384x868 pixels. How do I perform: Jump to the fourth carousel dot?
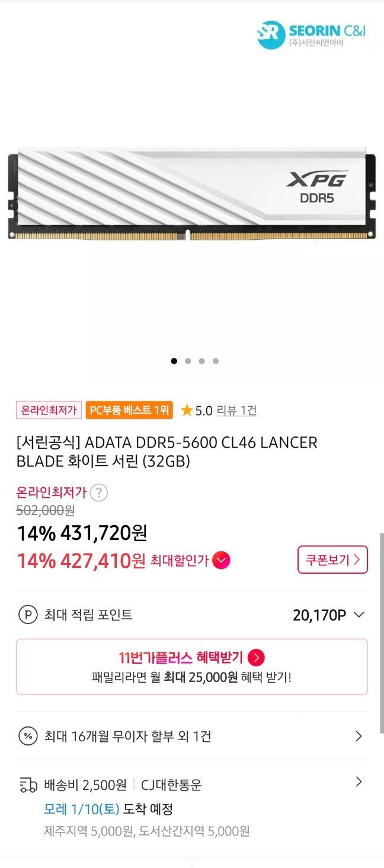click(216, 361)
